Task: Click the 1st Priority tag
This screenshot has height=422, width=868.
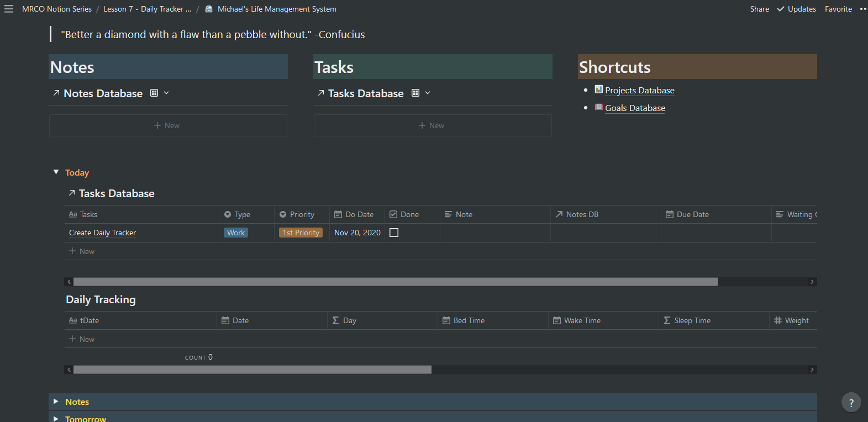Action: (x=301, y=233)
